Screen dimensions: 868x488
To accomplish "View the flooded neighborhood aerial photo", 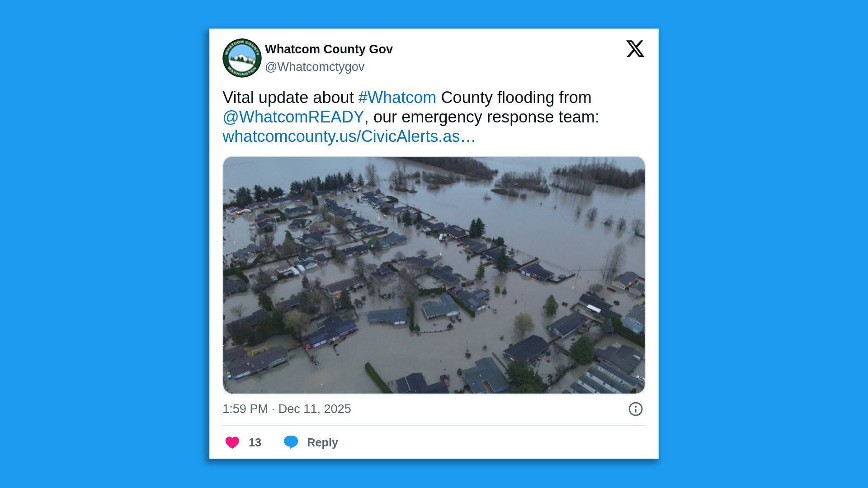I will tap(434, 275).
